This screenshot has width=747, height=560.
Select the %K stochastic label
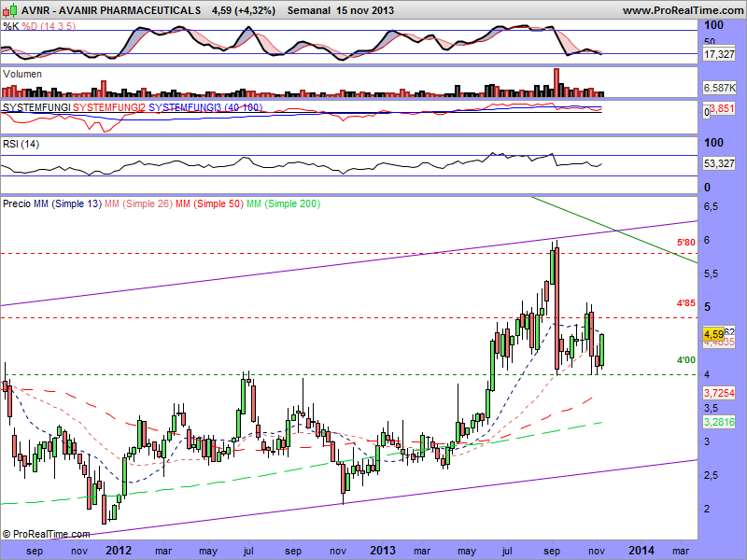11,26
